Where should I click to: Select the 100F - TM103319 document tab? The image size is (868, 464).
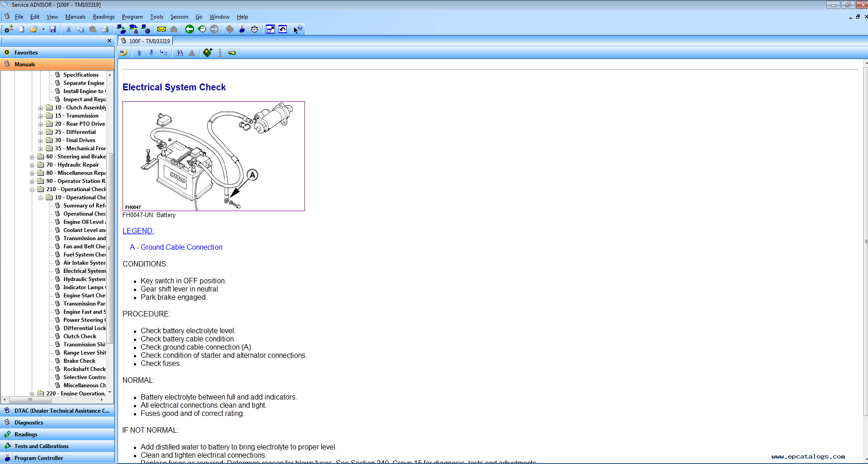[146, 41]
